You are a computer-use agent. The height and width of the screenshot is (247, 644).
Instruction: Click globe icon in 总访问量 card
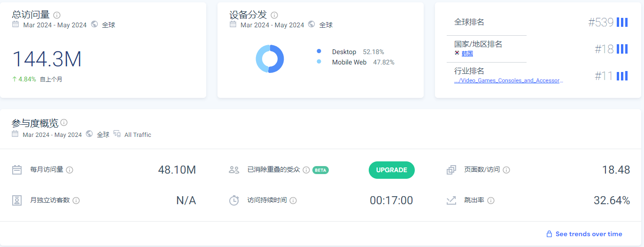point(94,24)
